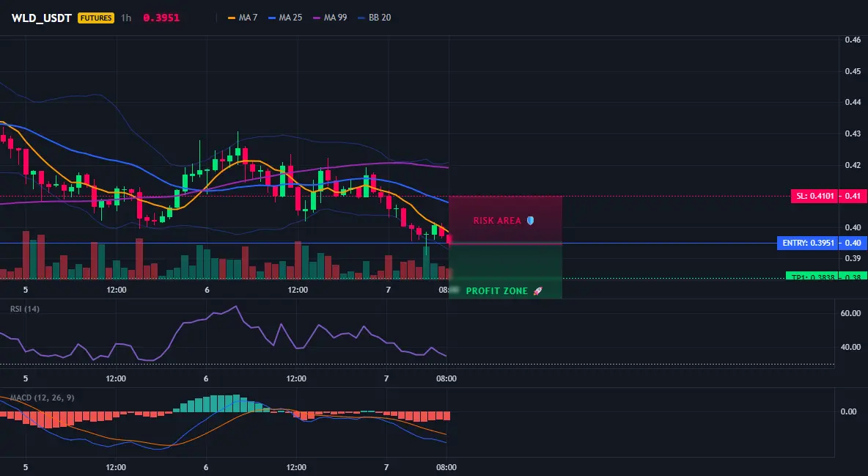Click the 0.39 price axis label
This screenshot has width=868, height=476.
(853, 258)
